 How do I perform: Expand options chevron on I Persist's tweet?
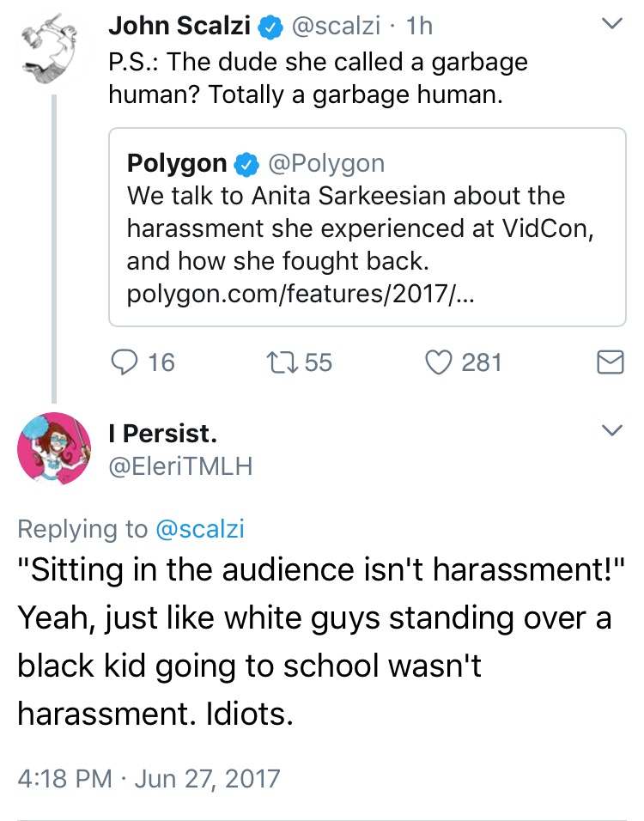click(x=611, y=430)
